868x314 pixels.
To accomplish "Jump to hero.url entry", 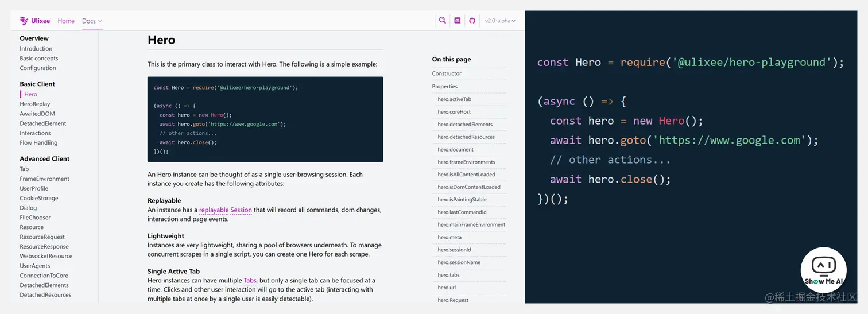I will [x=447, y=288].
